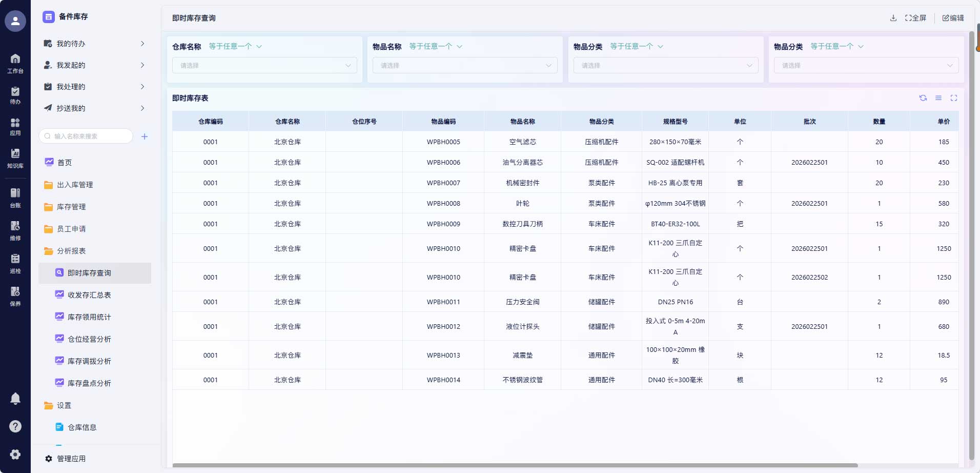Open the 仓库名称 select dropdown
Screen dimensions: 980x473
[264, 66]
